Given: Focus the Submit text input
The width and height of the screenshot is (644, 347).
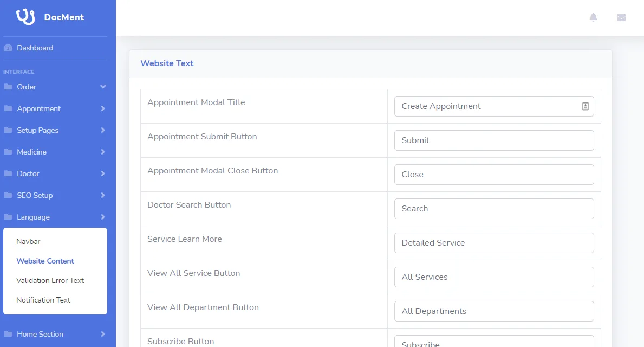Looking at the screenshot, I should point(494,140).
